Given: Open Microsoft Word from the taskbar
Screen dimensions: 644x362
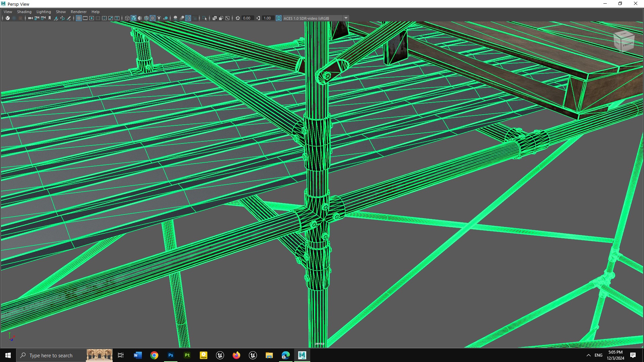Looking at the screenshot, I should pyautogui.click(x=138, y=355).
